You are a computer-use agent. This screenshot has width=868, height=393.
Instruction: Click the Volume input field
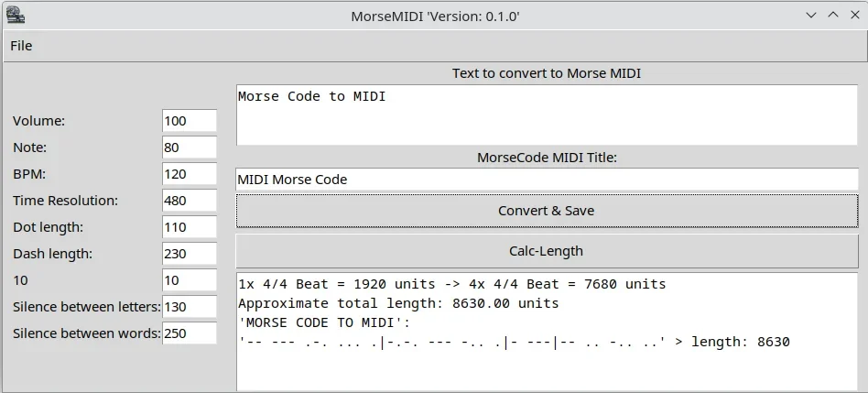click(189, 121)
